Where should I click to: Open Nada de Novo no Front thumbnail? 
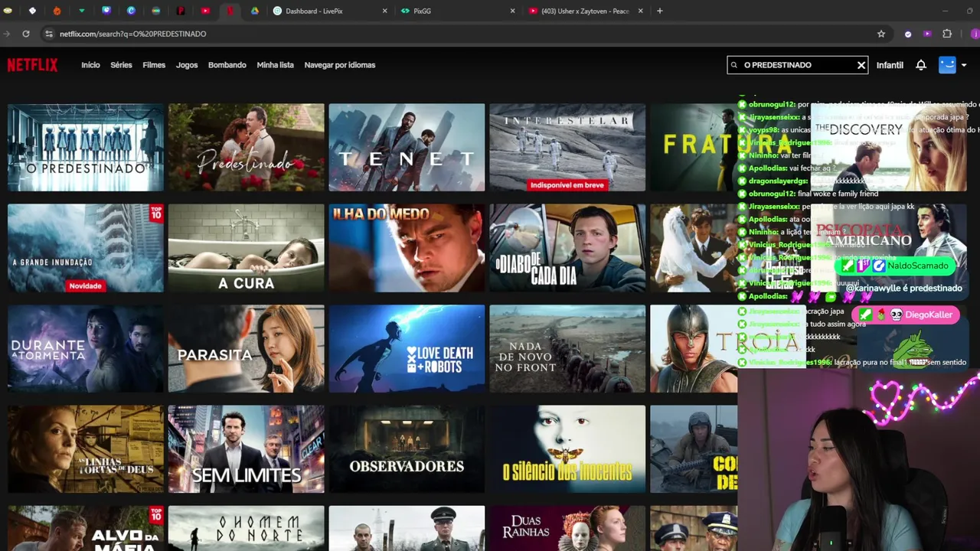(567, 348)
